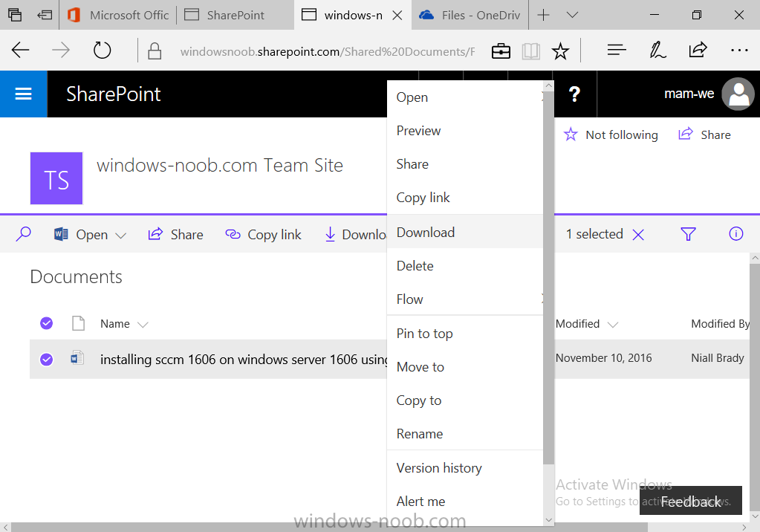Click the page horizontal scrollbar
Viewport: 760px width, 532px height.
(330, 528)
